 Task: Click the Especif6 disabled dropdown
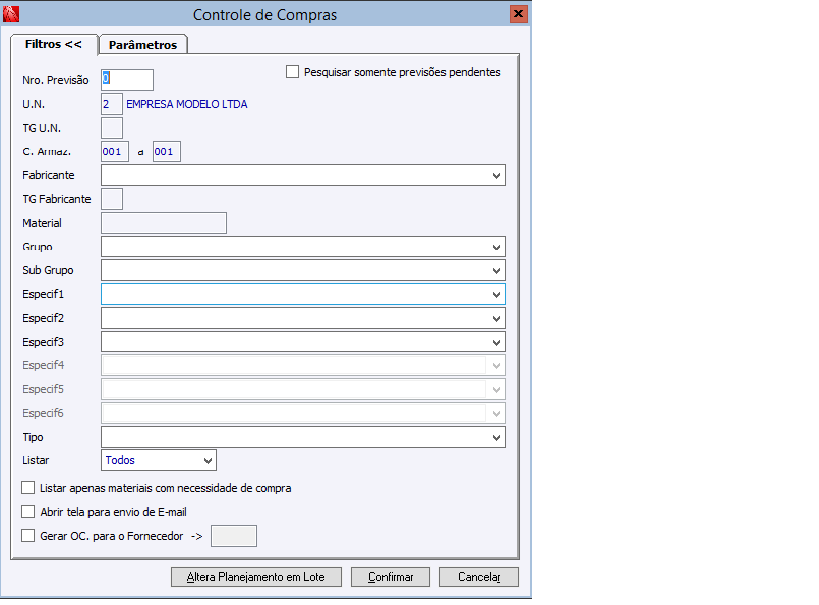point(303,413)
